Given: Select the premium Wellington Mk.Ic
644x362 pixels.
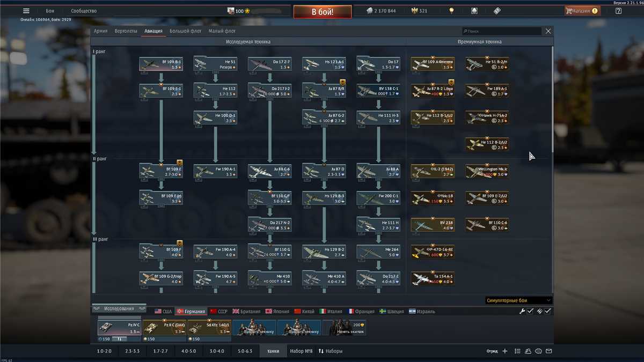Looking at the screenshot, I should [x=487, y=172].
